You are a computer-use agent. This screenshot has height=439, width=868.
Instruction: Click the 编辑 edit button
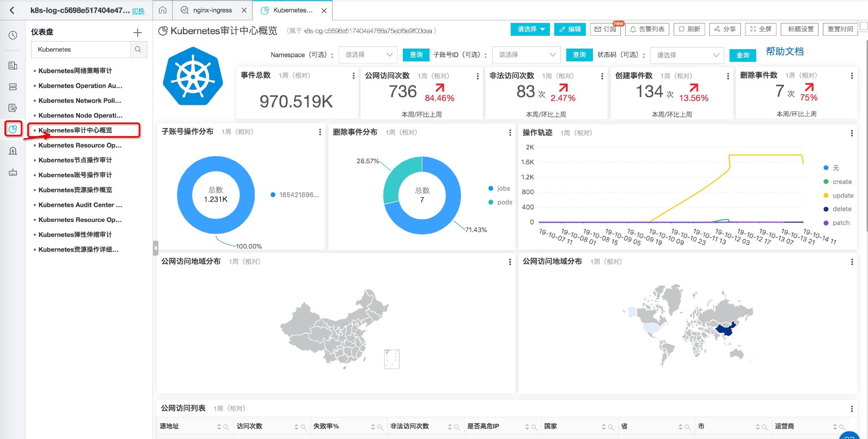coord(570,29)
